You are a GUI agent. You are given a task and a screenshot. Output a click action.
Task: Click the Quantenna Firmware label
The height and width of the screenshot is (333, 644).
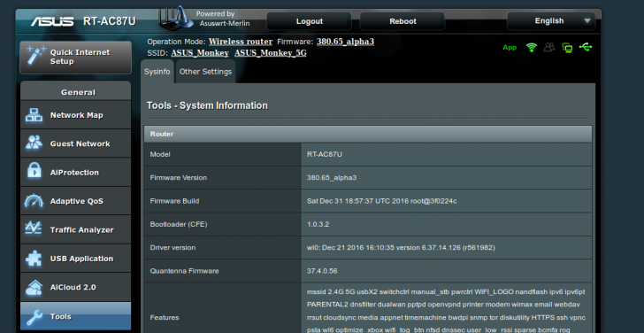tap(184, 271)
